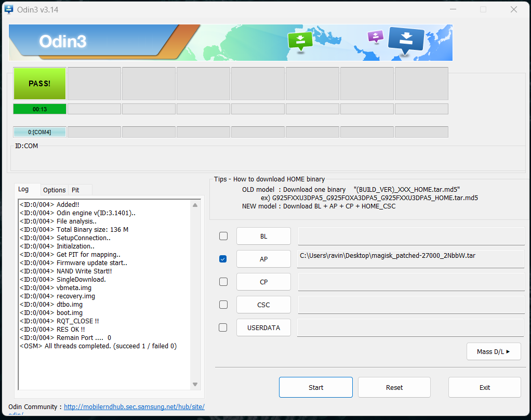Click the Odin3 app icon in title bar
Viewport: 531px width, 420px height.
[9, 9]
